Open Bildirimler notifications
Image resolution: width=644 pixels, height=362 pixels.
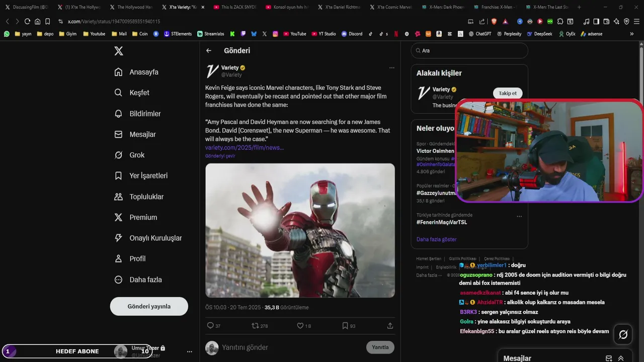tap(137, 114)
